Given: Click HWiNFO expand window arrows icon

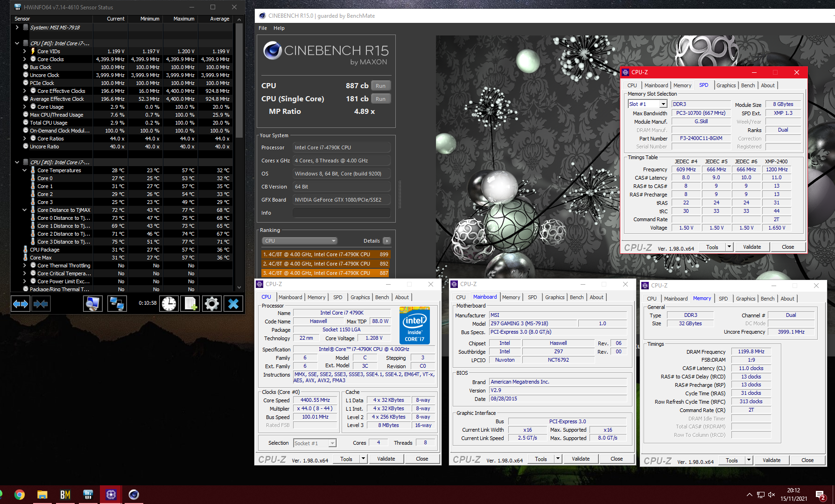Looking at the screenshot, I should 20,304.
